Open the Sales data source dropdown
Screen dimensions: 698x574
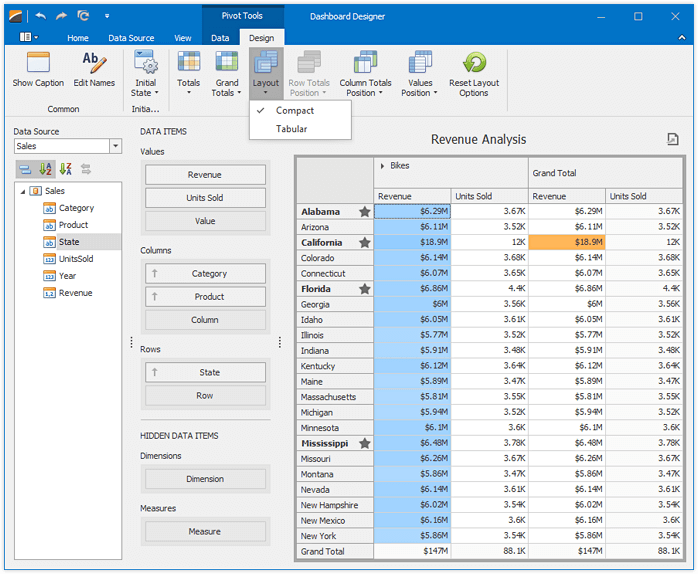[x=115, y=146]
